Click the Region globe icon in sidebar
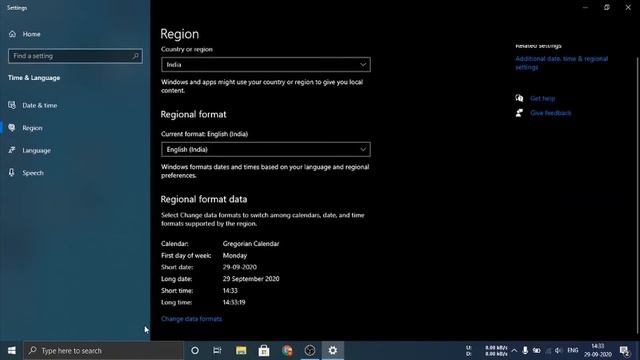The width and height of the screenshot is (640, 360). 12,128
